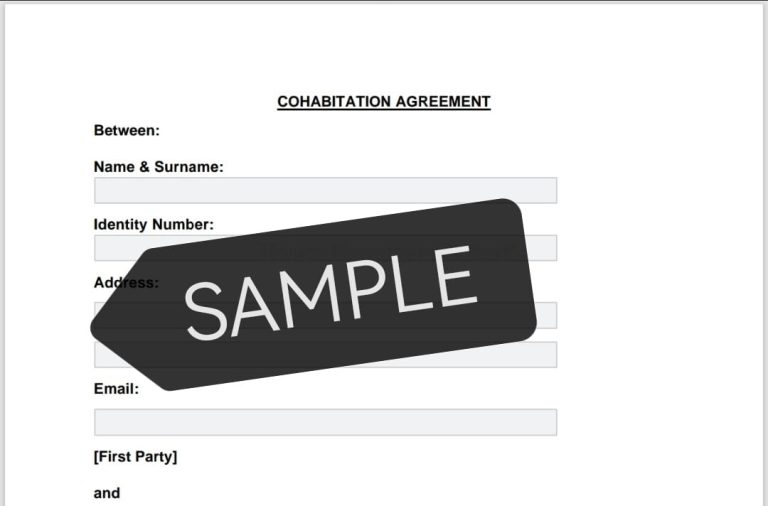Viewport: 768px width, 506px height.
Task: Click the word 'and' below First Party
Action: (107, 493)
